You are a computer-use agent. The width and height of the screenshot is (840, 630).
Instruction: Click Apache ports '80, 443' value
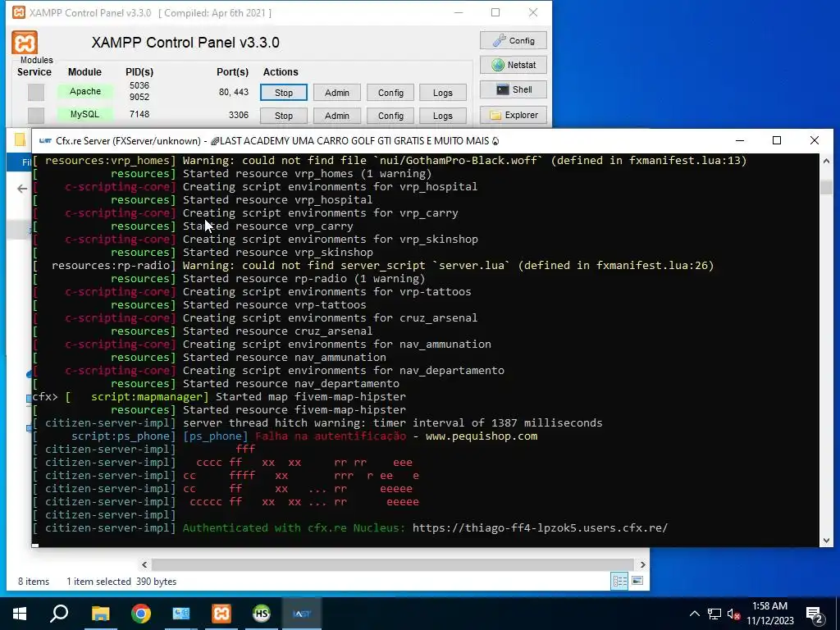coord(233,92)
